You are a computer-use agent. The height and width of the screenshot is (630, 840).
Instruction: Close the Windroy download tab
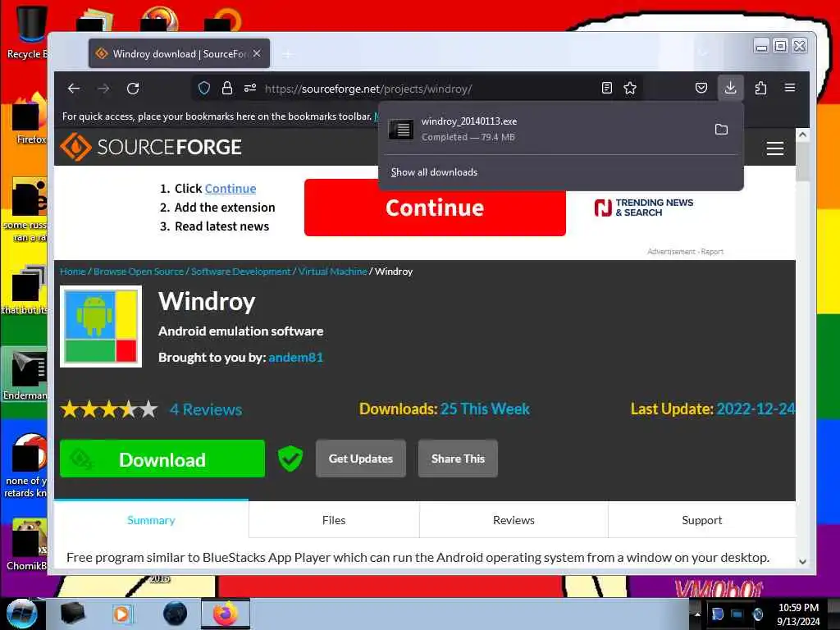pos(257,53)
